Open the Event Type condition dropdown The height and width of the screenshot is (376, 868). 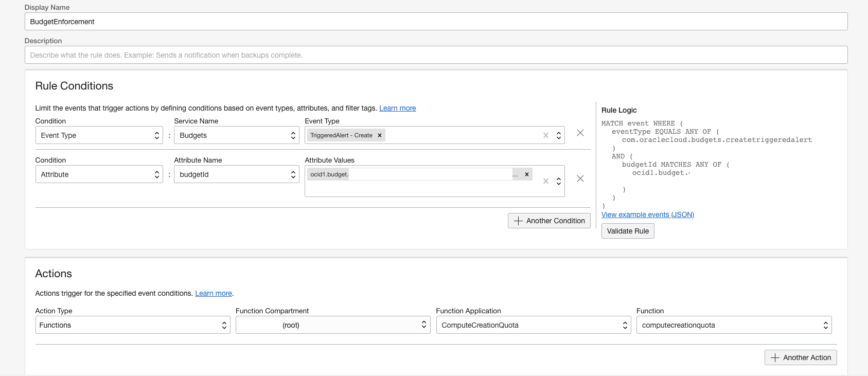[99, 135]
